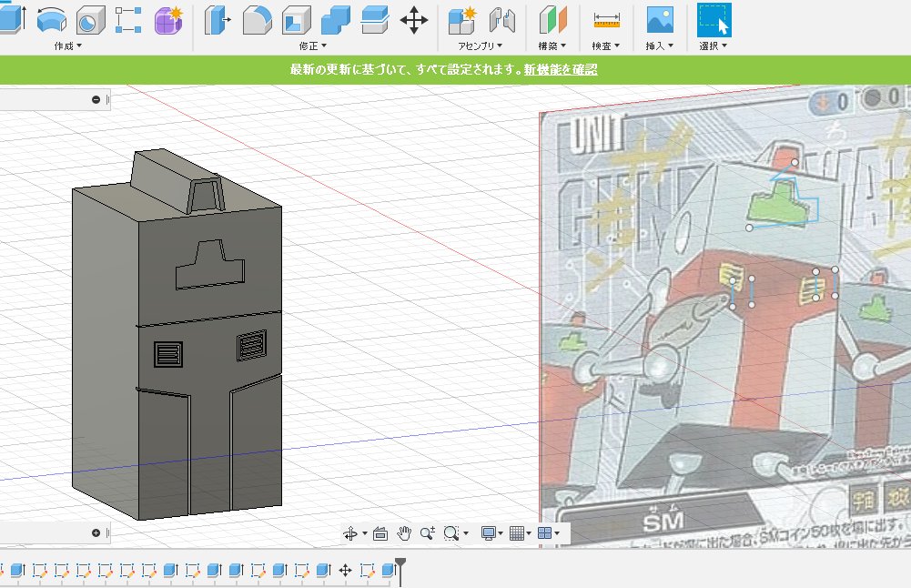Select the Move feature in the timeline
This screenshot has height=588, width=911.
pos(345,570)
